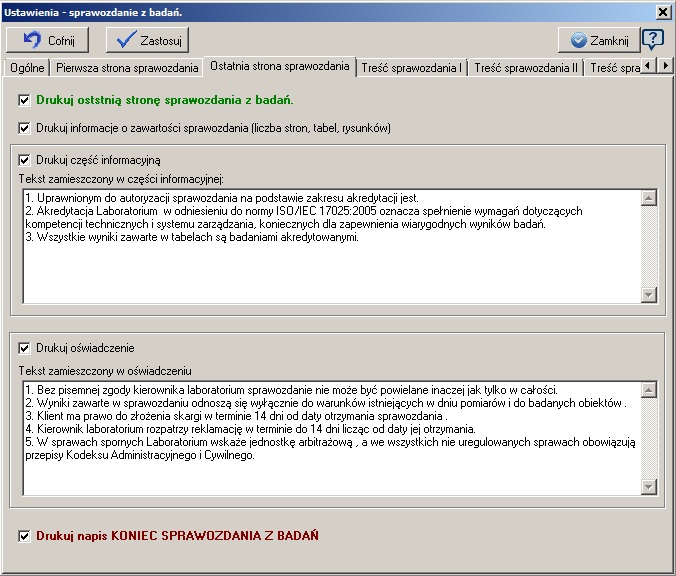This screenshot has height=576, width=676.
Task: Apply changes with the Zastosuj button
Action: 147,40
